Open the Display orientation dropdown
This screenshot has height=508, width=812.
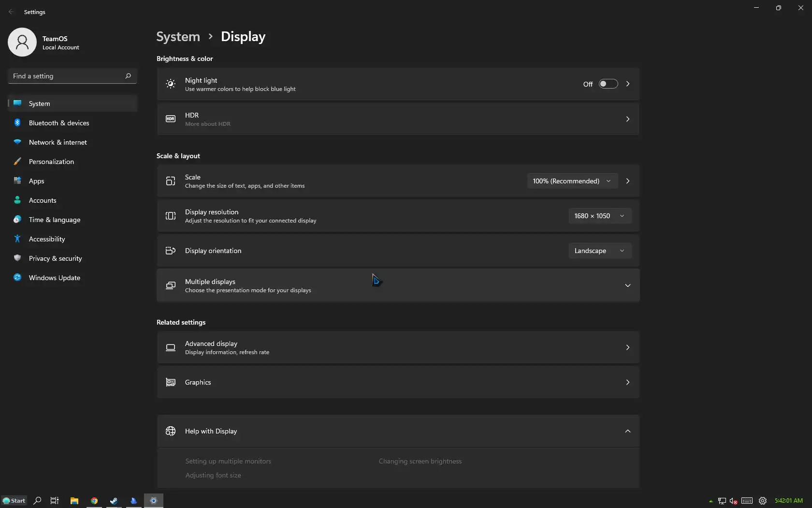tap(599, 251)
